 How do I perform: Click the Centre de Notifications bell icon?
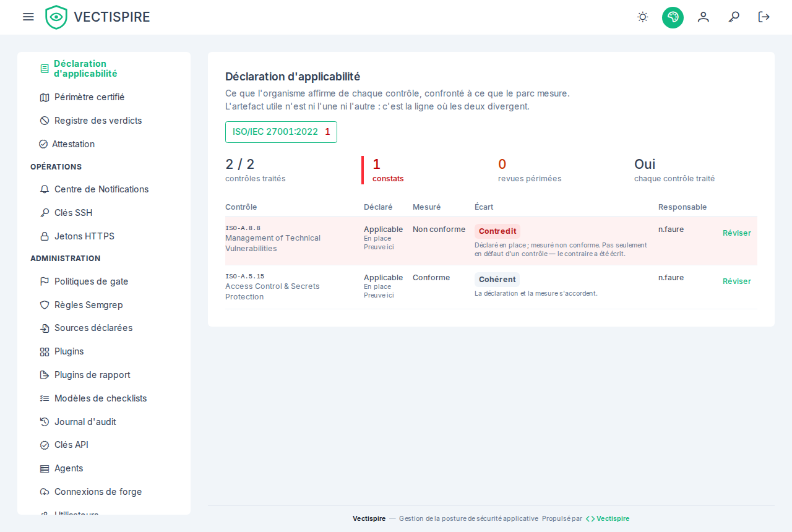click(x=45, y=189)
